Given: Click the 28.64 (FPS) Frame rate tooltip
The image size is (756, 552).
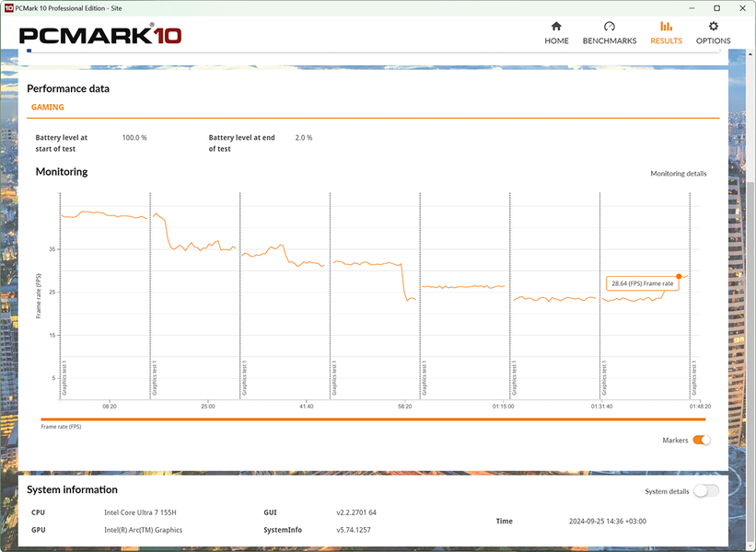Looking at the screenshot, I should pos(642,283).
